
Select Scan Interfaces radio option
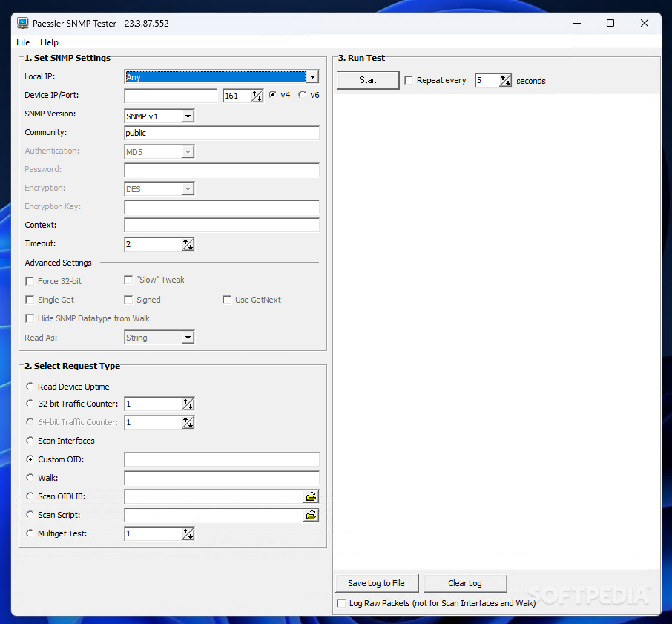30,441
